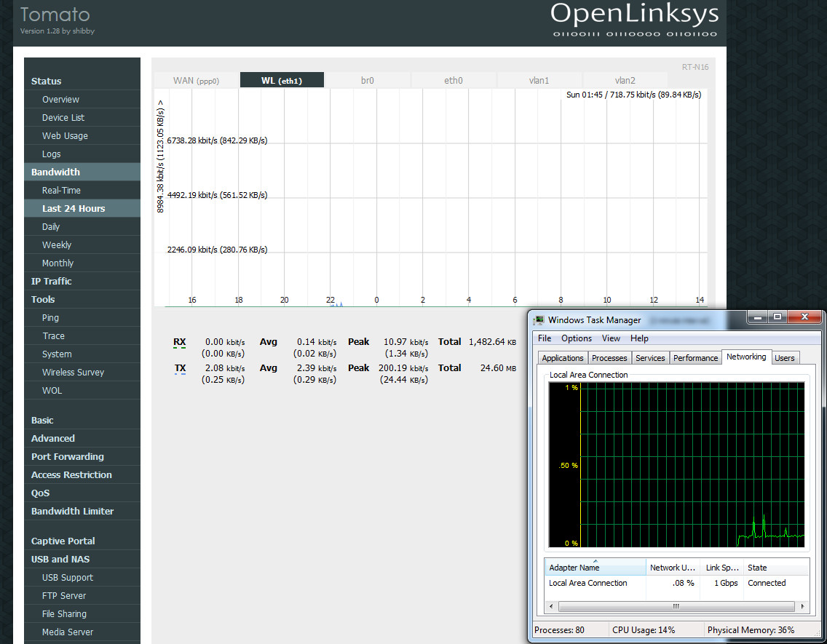
Task: Toggle the RX line on the graph
Action: tap(179, 342)
